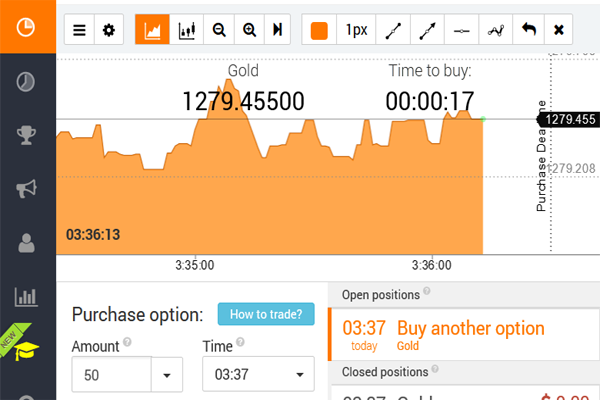Viewport: 600px width, 400px height.
Task: Click the 3:35:00 axis label
Action: tap(195, 265)
